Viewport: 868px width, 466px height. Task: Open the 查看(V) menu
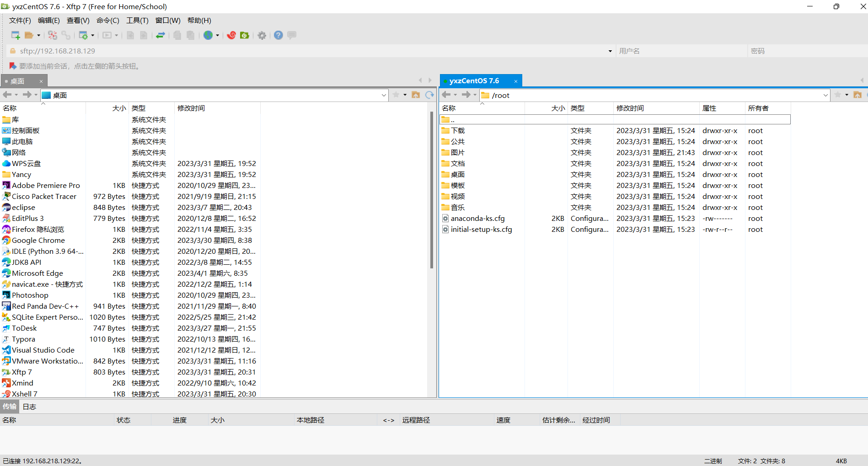tap(78, 20)
